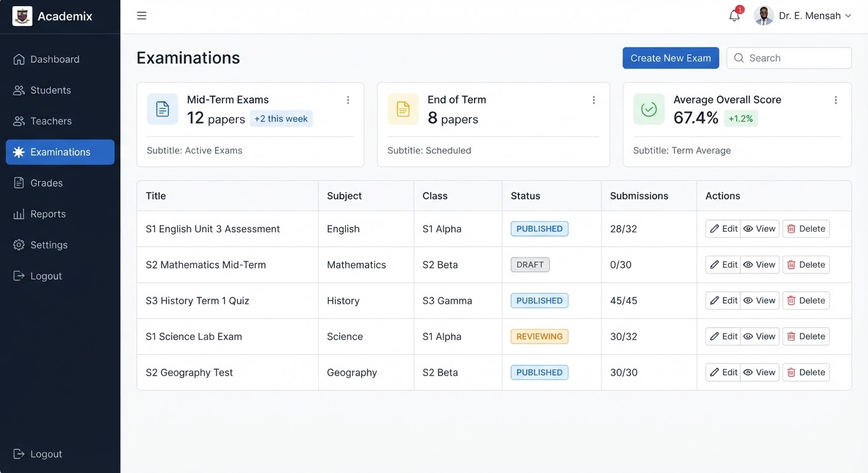Edit the S1 Science Lab Exam

click(723, 336)
